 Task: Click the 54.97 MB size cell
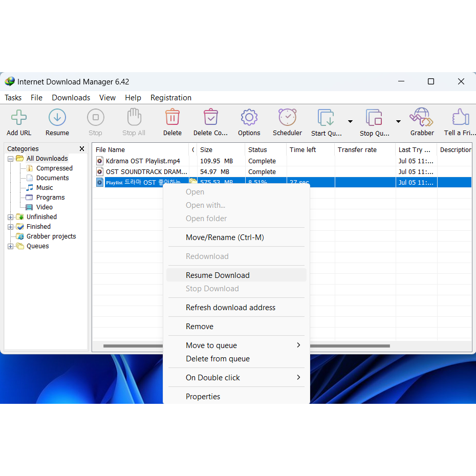(214, 172)
